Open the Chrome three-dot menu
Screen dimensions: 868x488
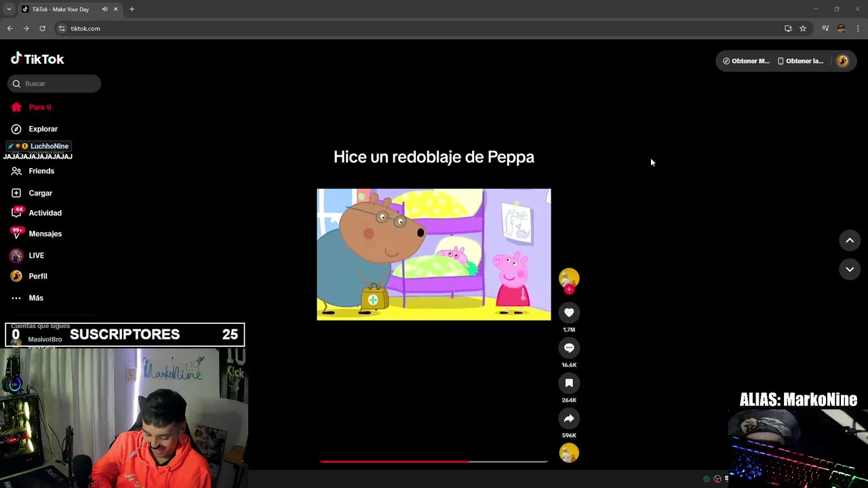(x=858, y=28)
